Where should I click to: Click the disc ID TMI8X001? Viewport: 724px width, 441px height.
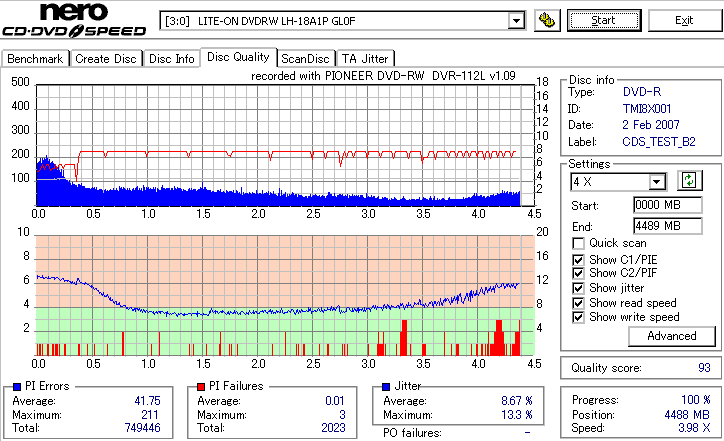647,109
